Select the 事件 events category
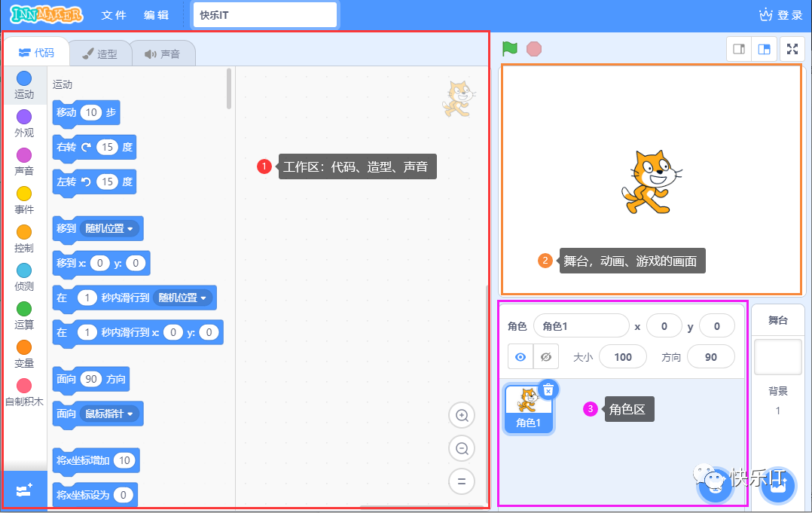 click(24, 201)
